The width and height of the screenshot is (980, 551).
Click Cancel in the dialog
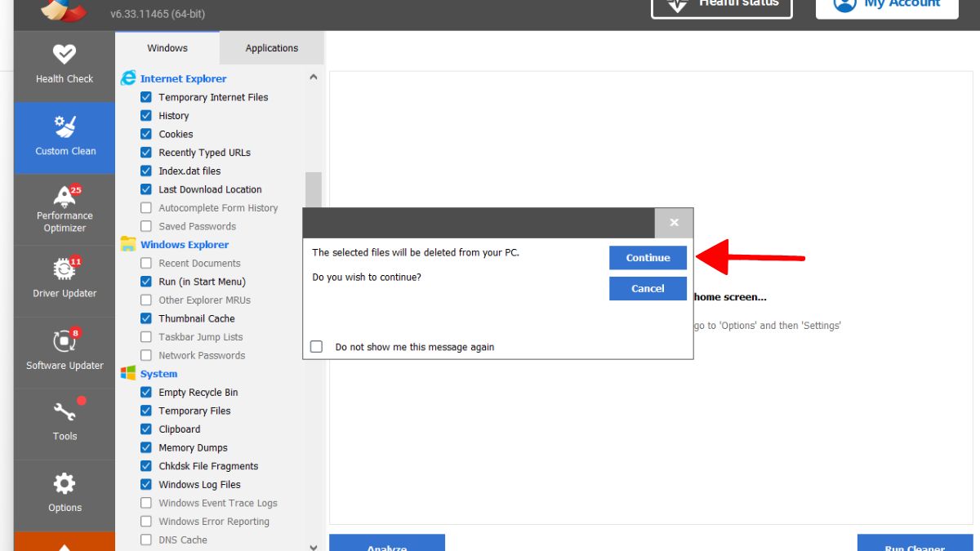648,288
